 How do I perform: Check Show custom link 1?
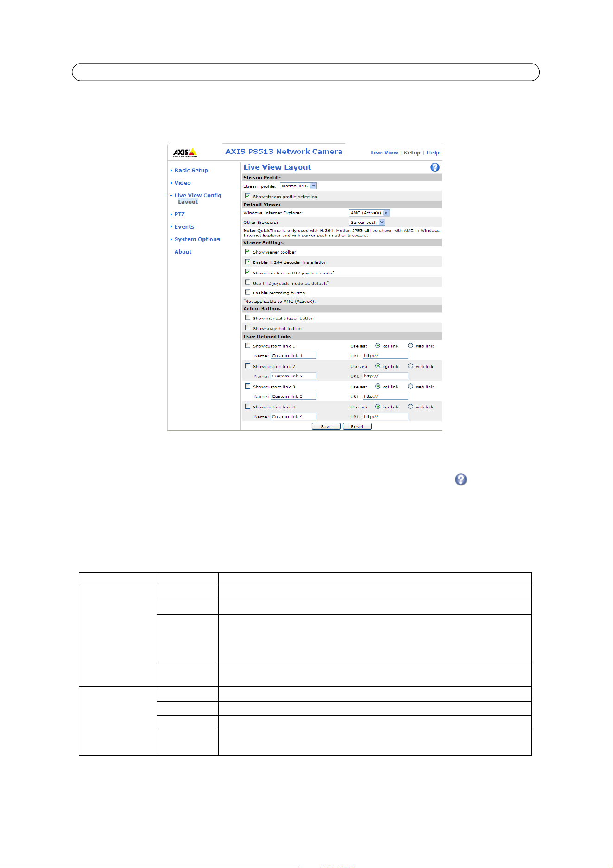click(x=248, y=345)
